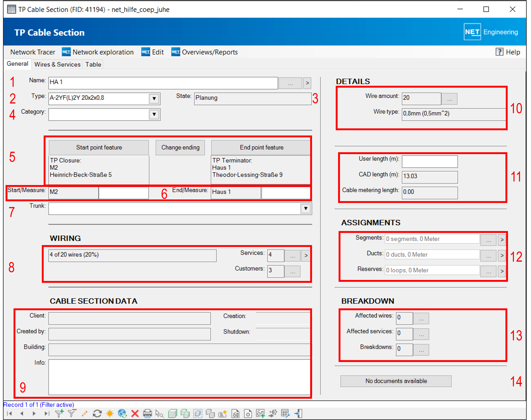531x420 pixels.
Task: Click the table with wrench icon
Action: click(x=285, y=413)
